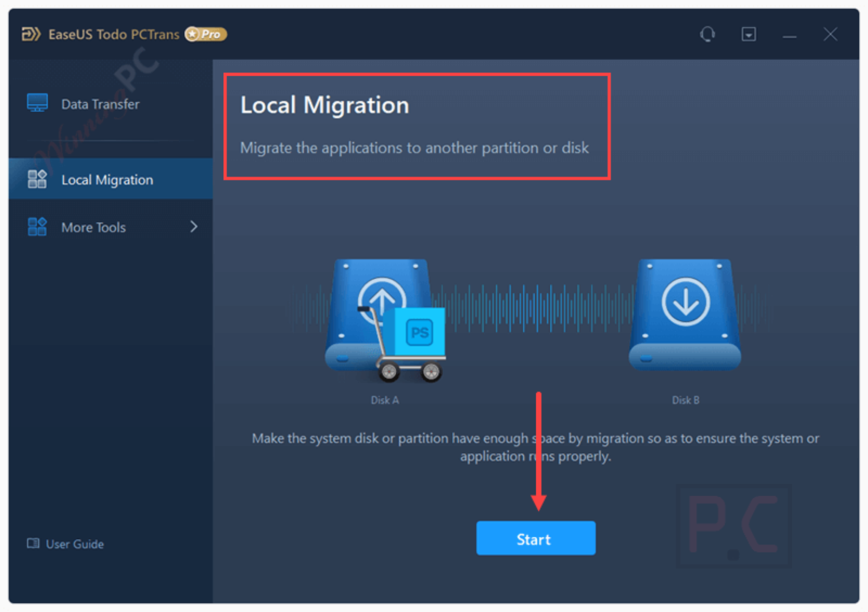Click the EaseUS logo icon in title bar
The width and height of the screenshot is (868, 612).
[31, 34]
